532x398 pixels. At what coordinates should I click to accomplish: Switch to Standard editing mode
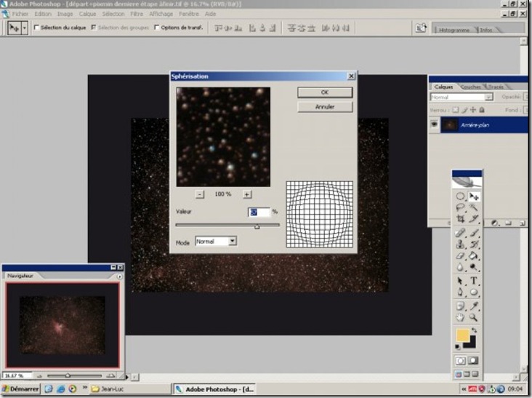point(460,361)
